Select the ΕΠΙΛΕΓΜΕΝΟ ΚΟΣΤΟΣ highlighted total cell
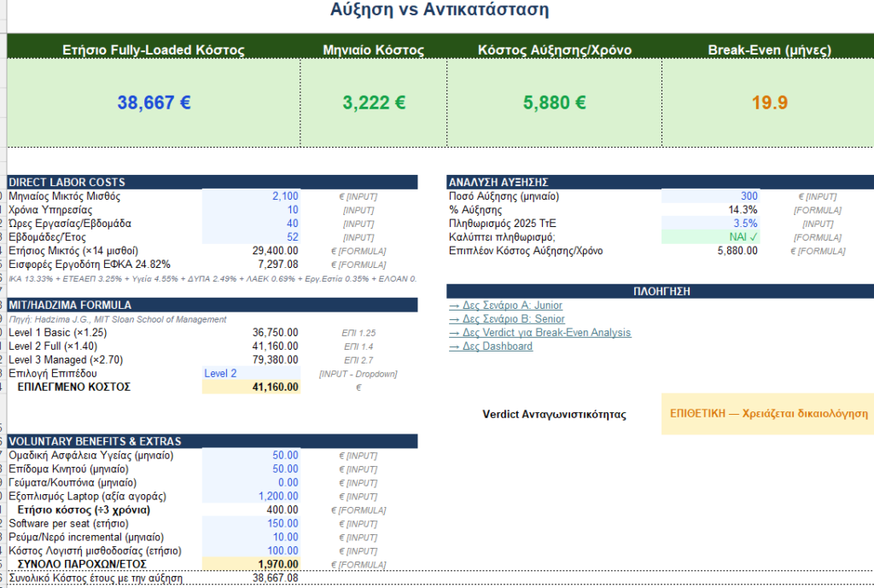Image resolution: width=874 pixels, height=588 pixels. click(251, 387)
